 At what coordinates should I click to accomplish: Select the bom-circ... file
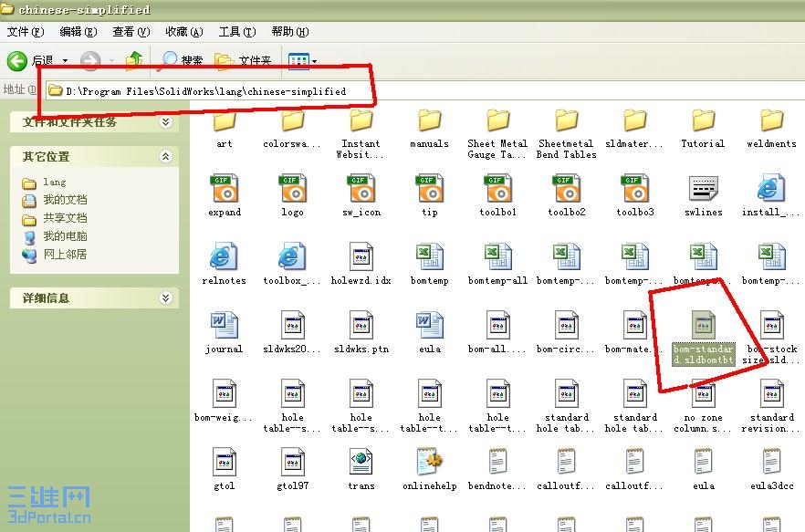566,332
